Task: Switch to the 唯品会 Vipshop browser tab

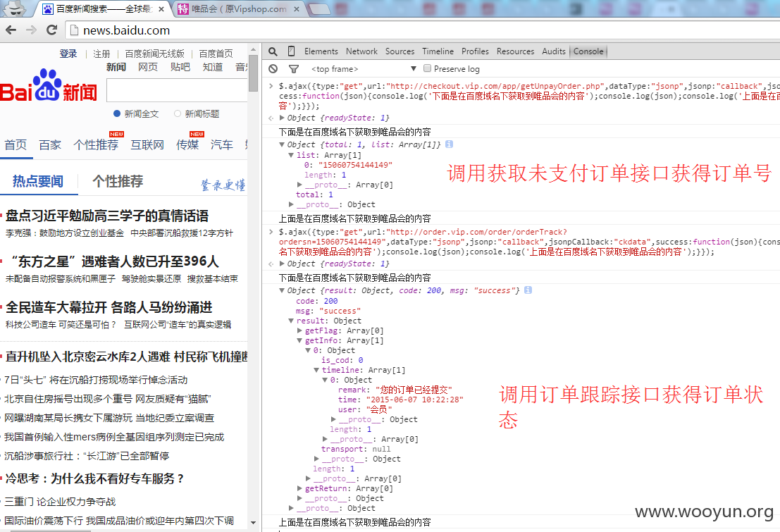Action: pos(239,9)
